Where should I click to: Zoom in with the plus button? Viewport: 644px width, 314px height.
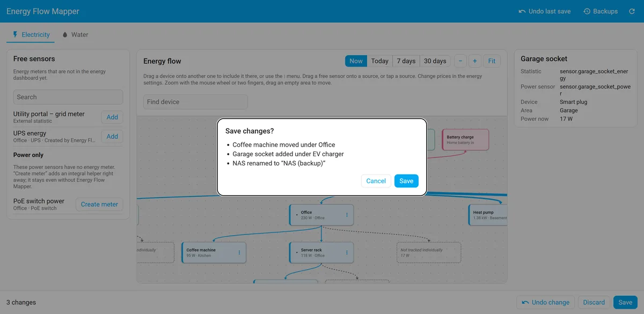tap(475, 61)
